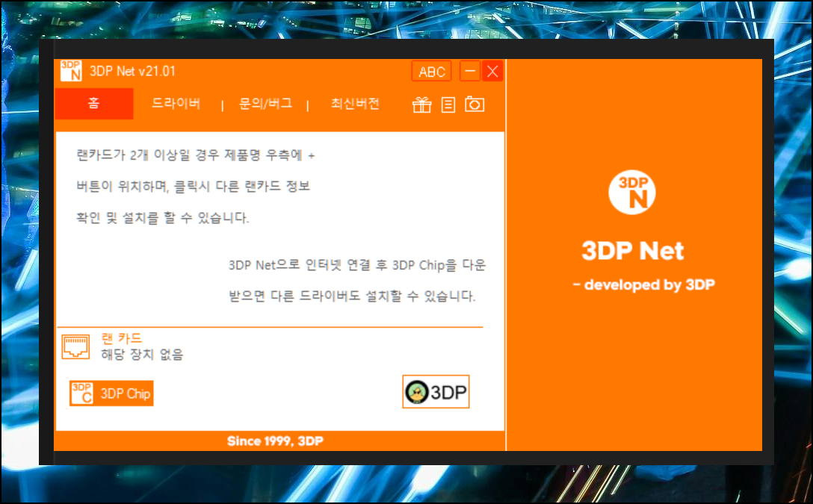Switch language with ABC button
The height and width of the screenshot is (504, 813).
tap(431, 72)
